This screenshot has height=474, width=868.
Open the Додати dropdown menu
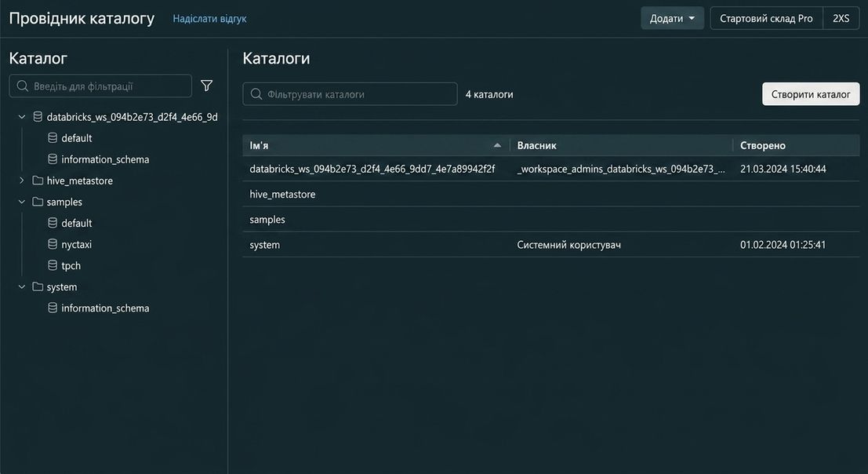(672, 18)
